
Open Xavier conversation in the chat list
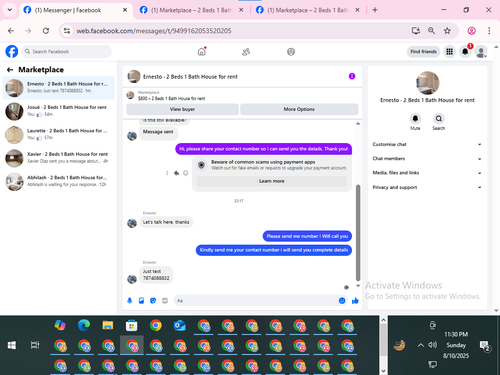[x=59, y=158]
